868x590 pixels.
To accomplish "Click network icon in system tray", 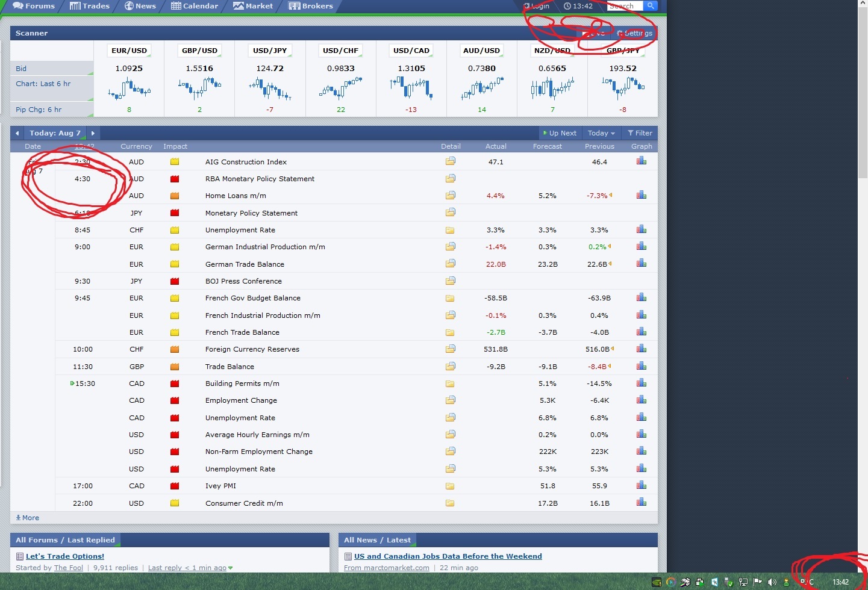I will [x=743, y=582].
